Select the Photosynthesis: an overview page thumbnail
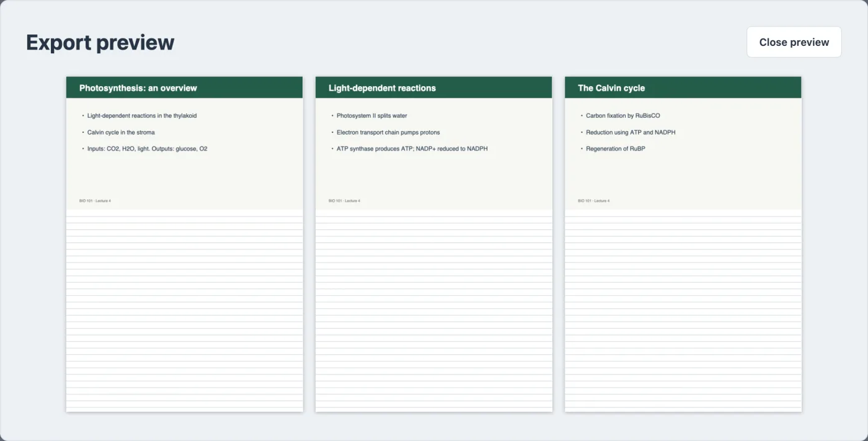The height and width of the screenshot is (441, 868). (x=185, y=244)
